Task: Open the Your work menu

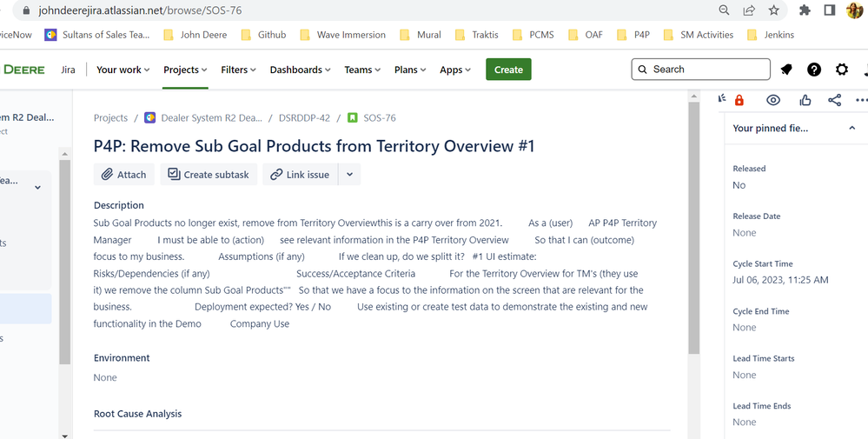Action: click(123, 70)
